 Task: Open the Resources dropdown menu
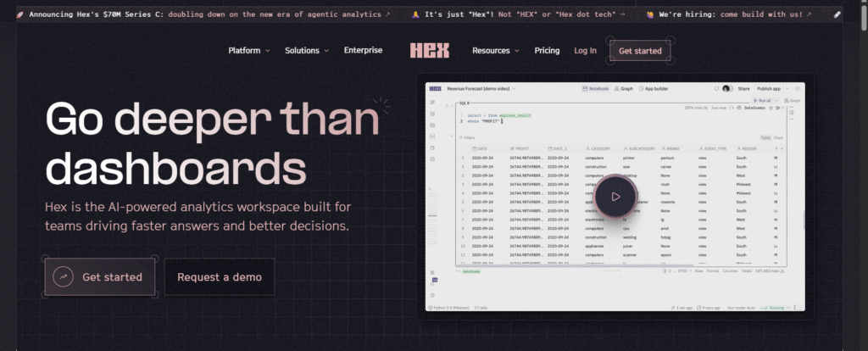[x=495, y=50]
